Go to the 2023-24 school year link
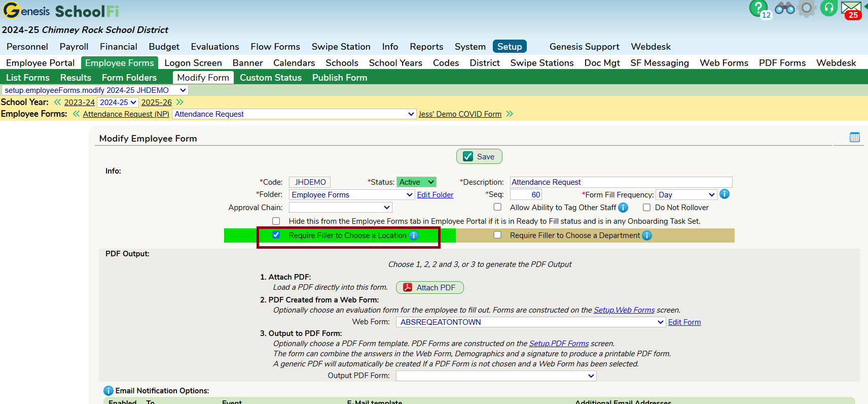Screen dimensions: 868x404 (x=79, y=102)
